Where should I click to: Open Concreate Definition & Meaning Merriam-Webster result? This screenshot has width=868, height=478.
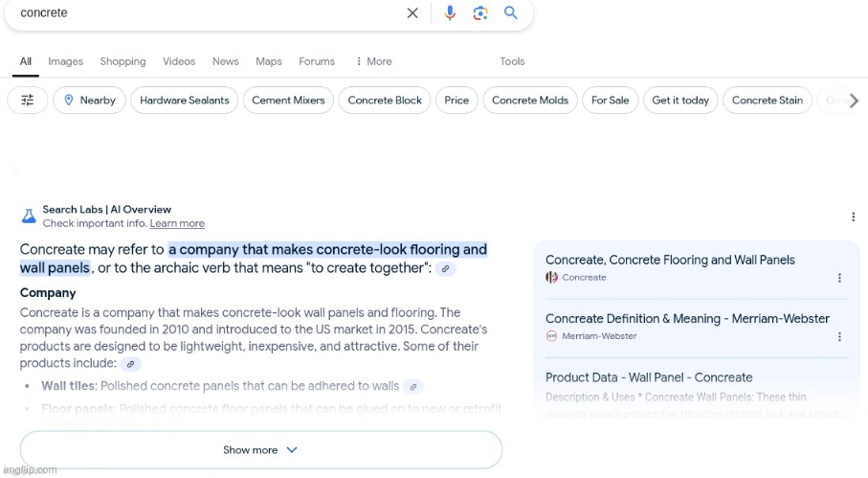pyautogui.click(x=687, y=318)
